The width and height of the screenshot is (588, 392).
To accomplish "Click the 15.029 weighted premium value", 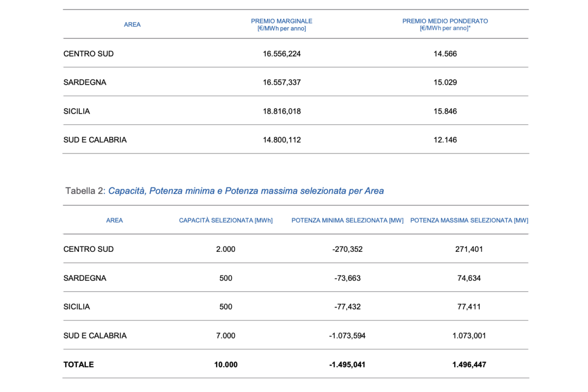I will (445, 82).
